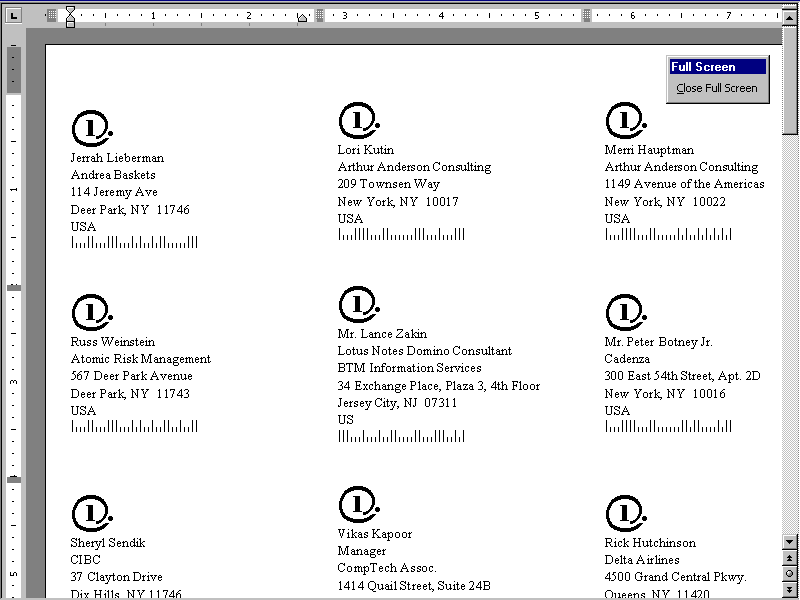This screenshot has width=800, height=600.
Task: Click the text Delta Airlines
Action: coord(641,560)
